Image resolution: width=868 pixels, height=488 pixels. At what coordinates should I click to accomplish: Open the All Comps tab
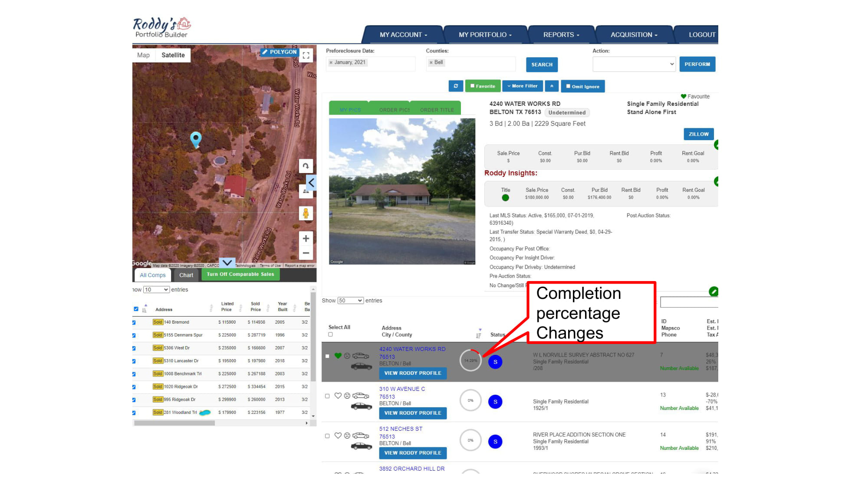(153, 275)
